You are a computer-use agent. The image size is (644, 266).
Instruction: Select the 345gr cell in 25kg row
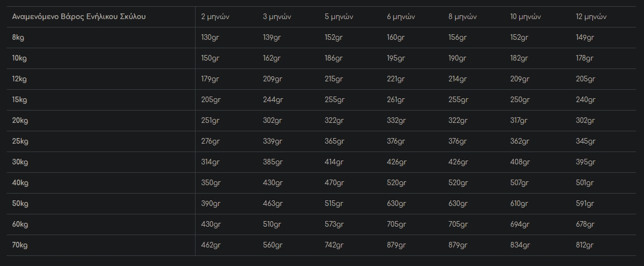click(585, 141)
